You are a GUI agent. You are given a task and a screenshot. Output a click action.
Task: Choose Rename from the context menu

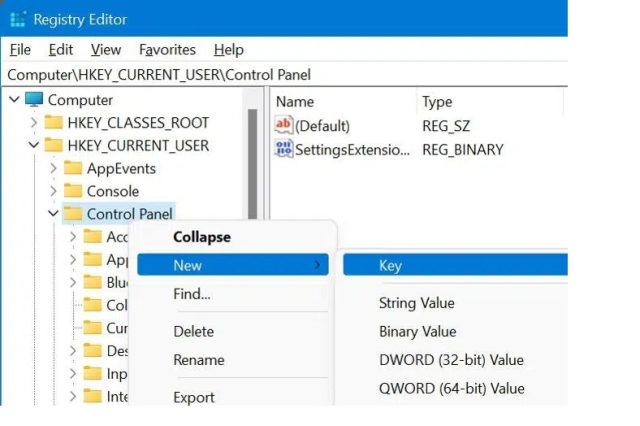click(x=233, y=360)
